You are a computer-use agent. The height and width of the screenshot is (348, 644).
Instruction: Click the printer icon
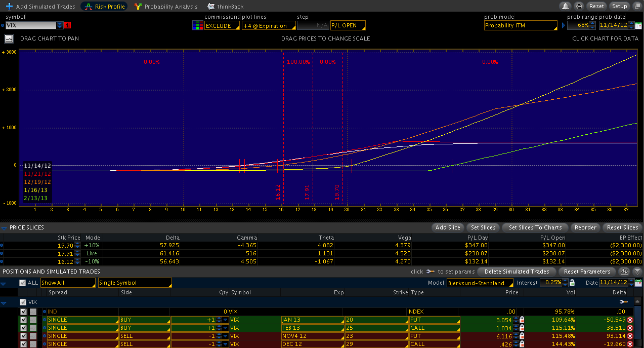(x=579, y=6)
